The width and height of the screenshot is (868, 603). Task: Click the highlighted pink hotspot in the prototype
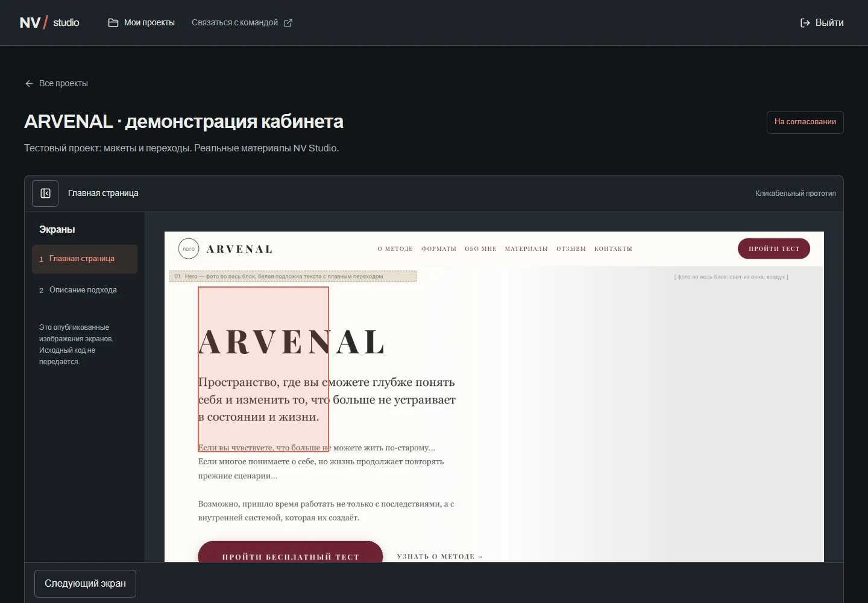coord(263,369)
